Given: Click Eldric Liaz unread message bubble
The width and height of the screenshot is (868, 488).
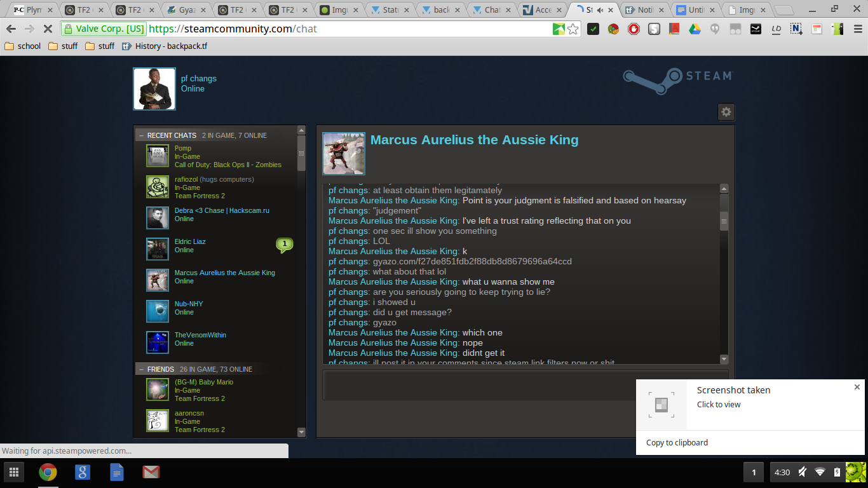Looking at the screenshot, I should [285, 245].
